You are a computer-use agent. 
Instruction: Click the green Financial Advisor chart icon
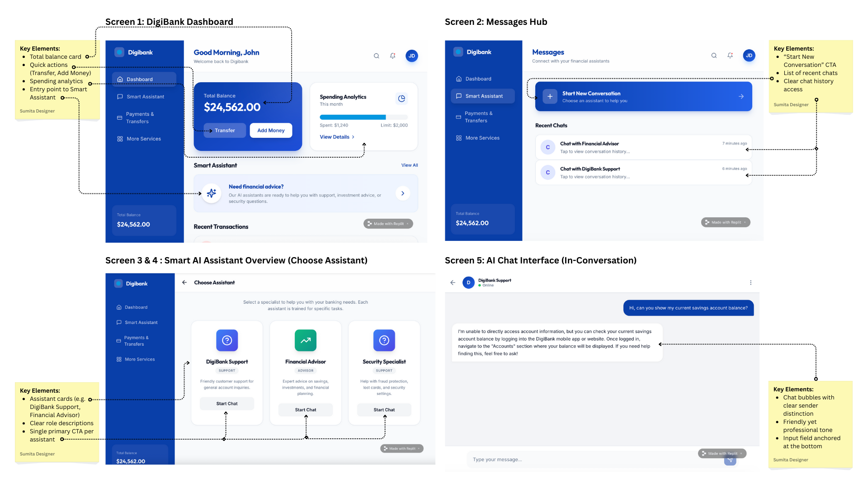305,340
